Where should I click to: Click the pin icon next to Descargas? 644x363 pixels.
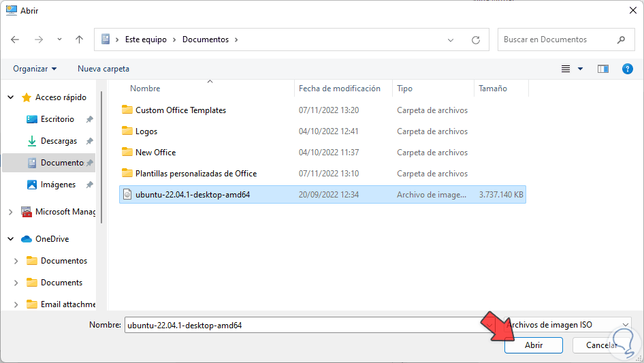89,141
